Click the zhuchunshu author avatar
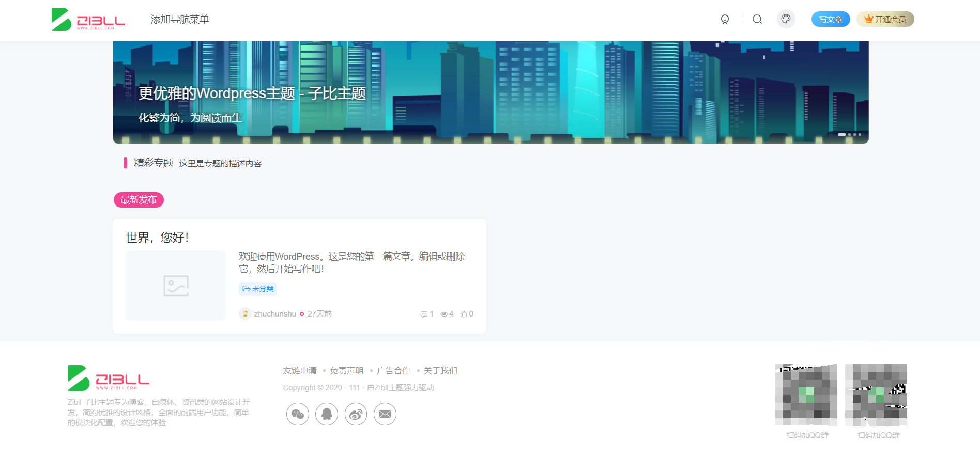 coord(245,314)
